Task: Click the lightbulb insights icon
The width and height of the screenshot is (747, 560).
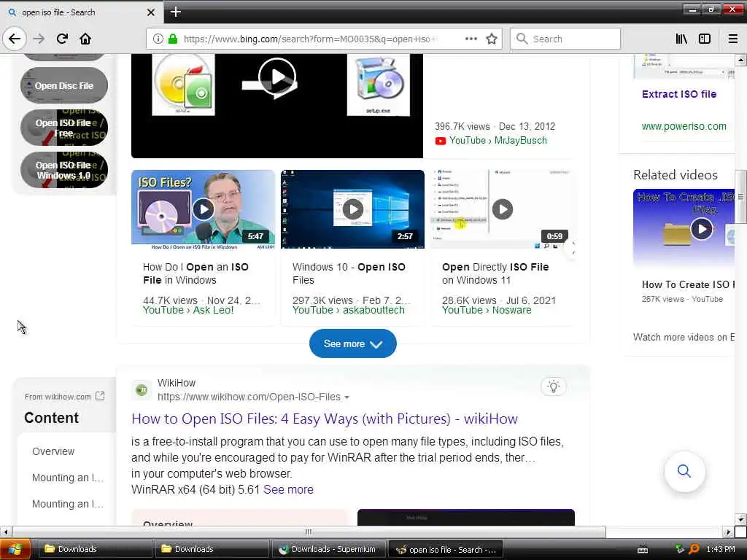Action: 553,386
